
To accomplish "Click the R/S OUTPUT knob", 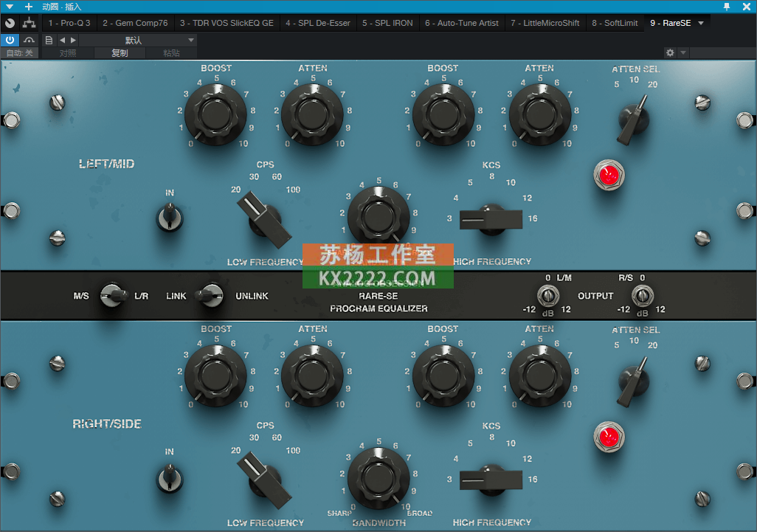I will point(643,295).
